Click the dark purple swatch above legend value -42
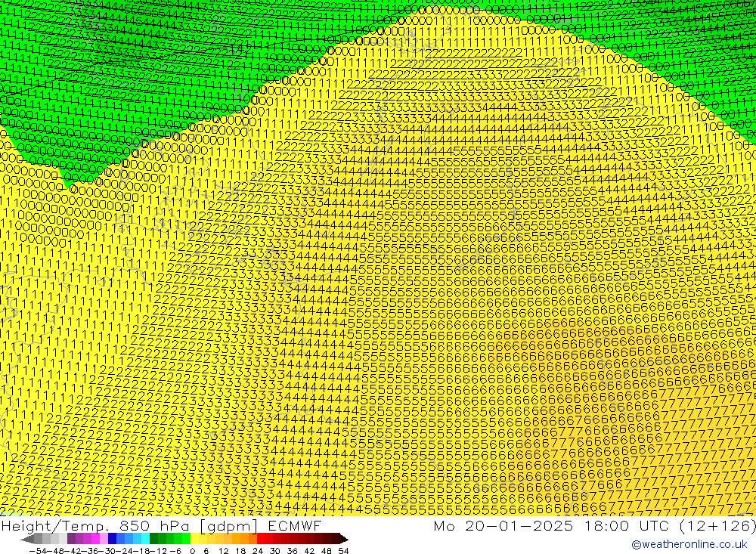Image resolution: width=756 pixels, height=554 pixels. tap(71, 539)
